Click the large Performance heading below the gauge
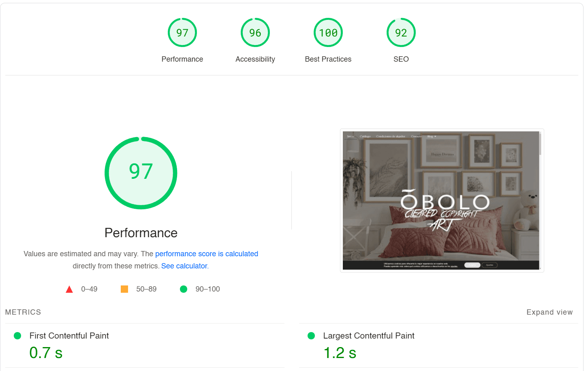 pyautogui.click(x=141, y=233)
